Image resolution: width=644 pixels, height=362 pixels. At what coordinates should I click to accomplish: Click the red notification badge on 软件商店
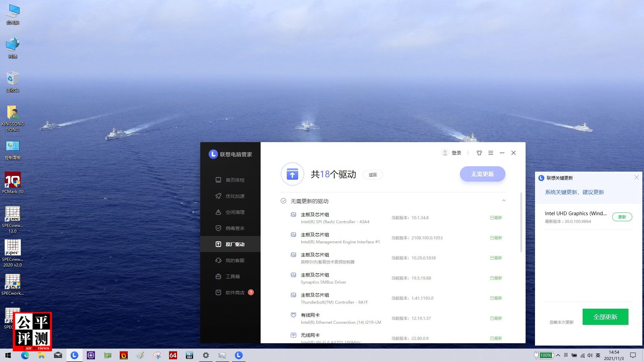click(x=251, y=292)
